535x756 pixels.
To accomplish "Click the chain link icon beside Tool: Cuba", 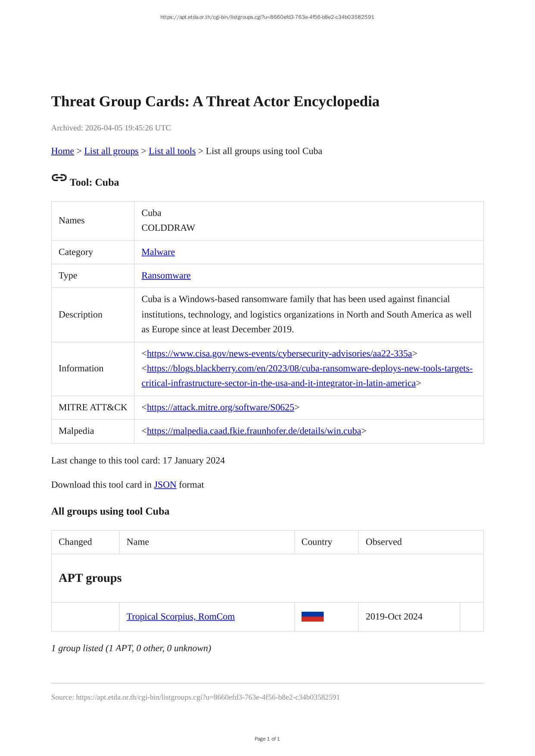I will click(x=59, y=178).
